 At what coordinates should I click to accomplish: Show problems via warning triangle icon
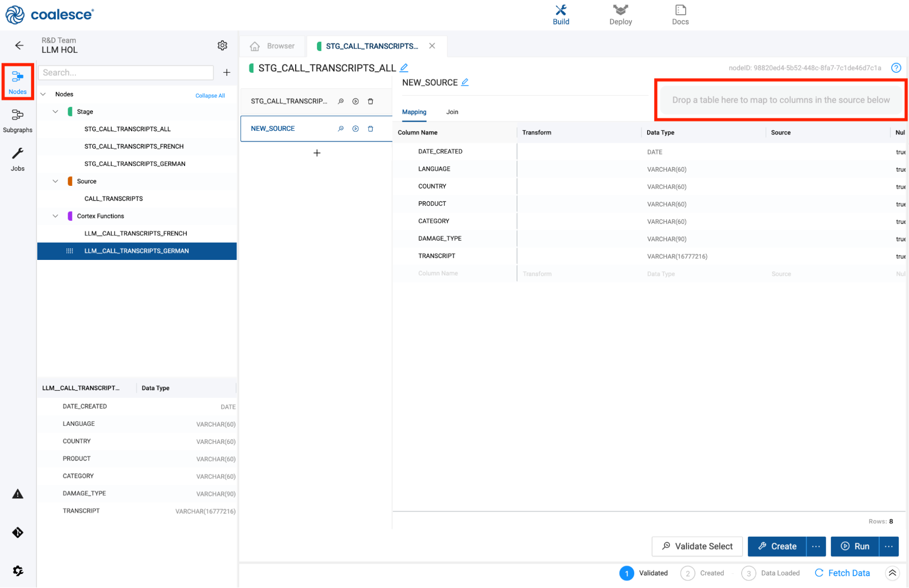(18, 494)
